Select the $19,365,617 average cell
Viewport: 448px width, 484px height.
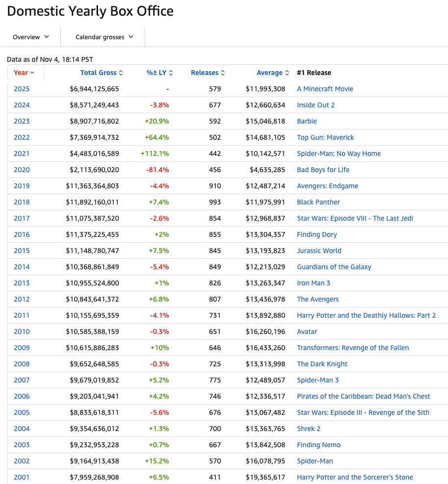[x=265, y=477]
